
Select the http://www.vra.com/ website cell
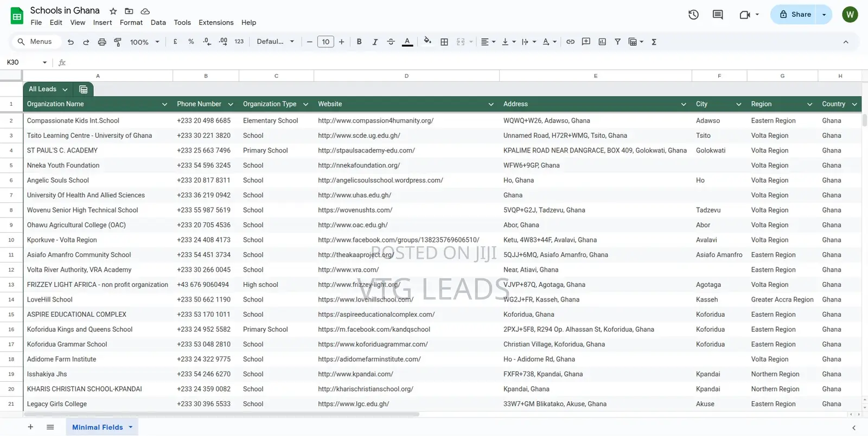[x=406, y=270]
